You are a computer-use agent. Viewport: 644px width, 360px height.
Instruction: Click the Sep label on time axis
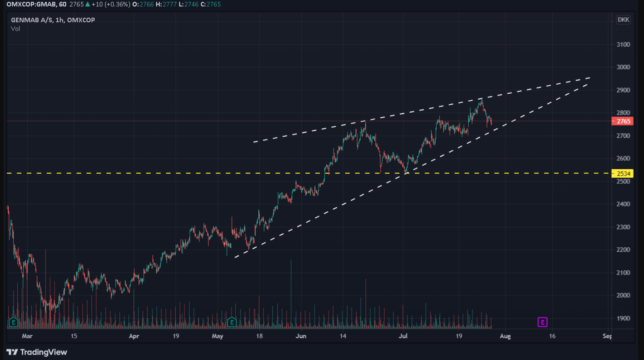click(607, 336)
